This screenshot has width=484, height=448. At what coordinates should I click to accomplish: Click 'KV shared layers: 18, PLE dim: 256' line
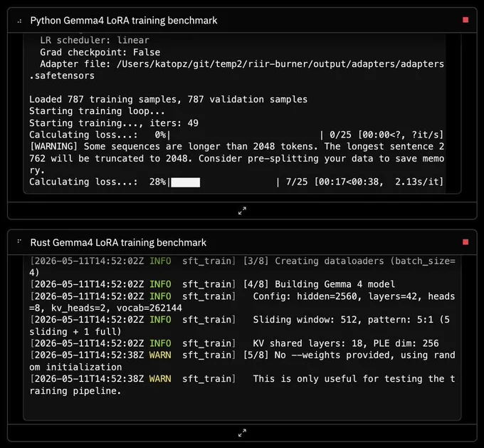tap(234, 343)
